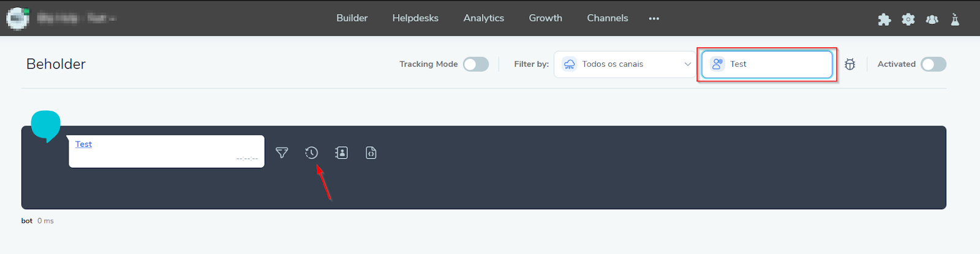Screen dimensions: 980x254
Task: Click the Test link in message bubble
Action: point(83,144)
